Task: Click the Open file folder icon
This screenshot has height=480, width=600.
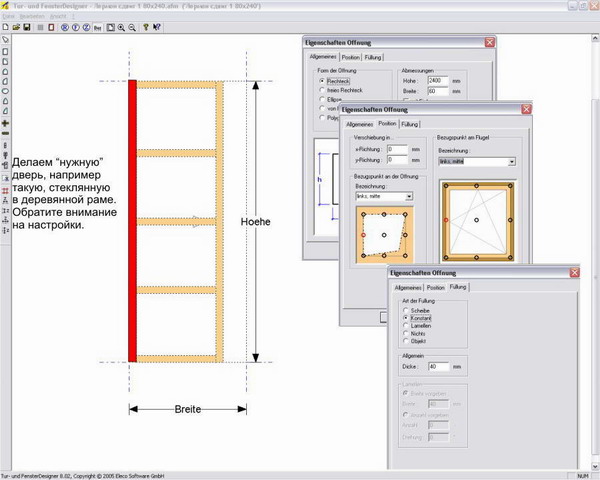Action: 16,27
